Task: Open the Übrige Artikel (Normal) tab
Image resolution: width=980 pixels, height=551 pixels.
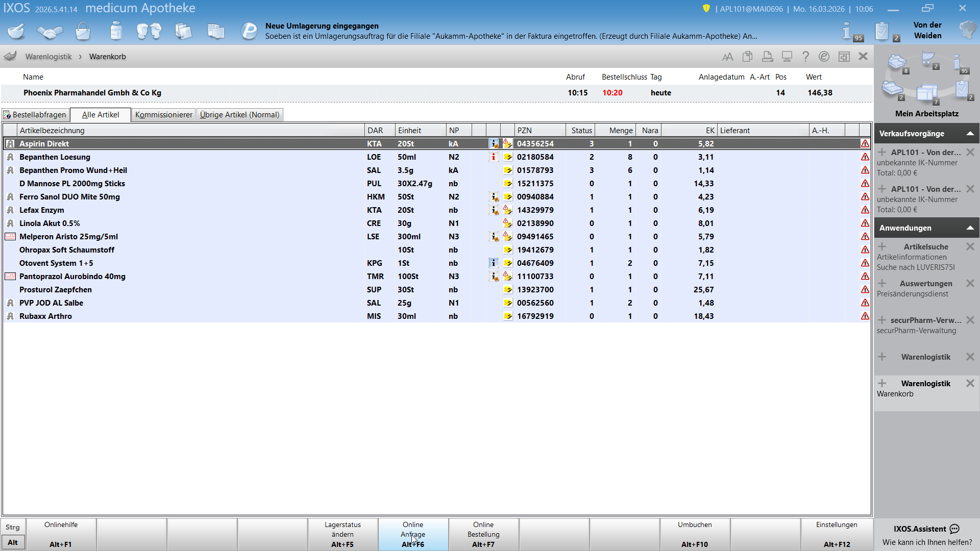Action: tap(239, 115)
